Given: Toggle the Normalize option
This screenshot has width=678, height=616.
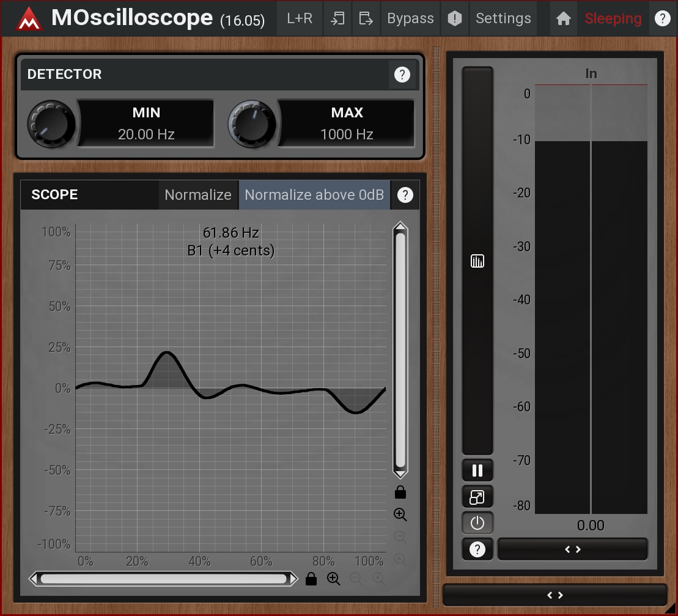Looking at the screenshot, I should click(x=198, y=195).
